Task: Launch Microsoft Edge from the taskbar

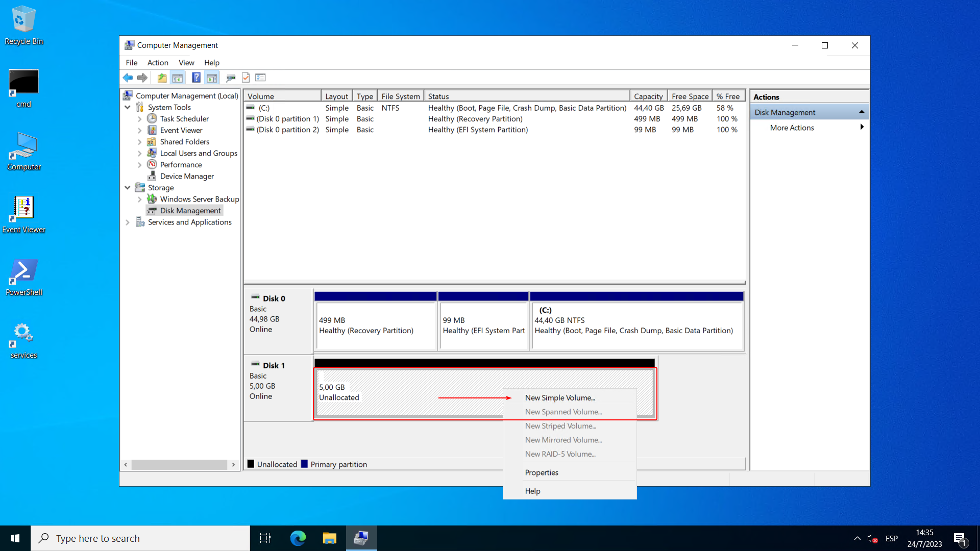Action: [298, 538]
